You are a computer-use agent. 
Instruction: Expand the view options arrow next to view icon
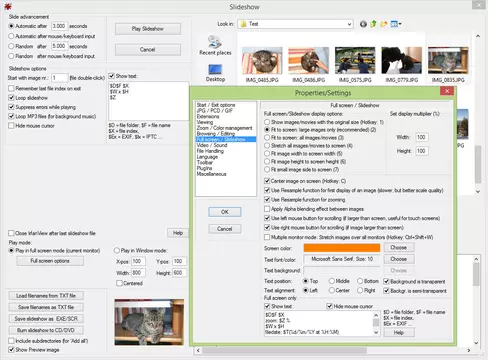coord(400,24)
